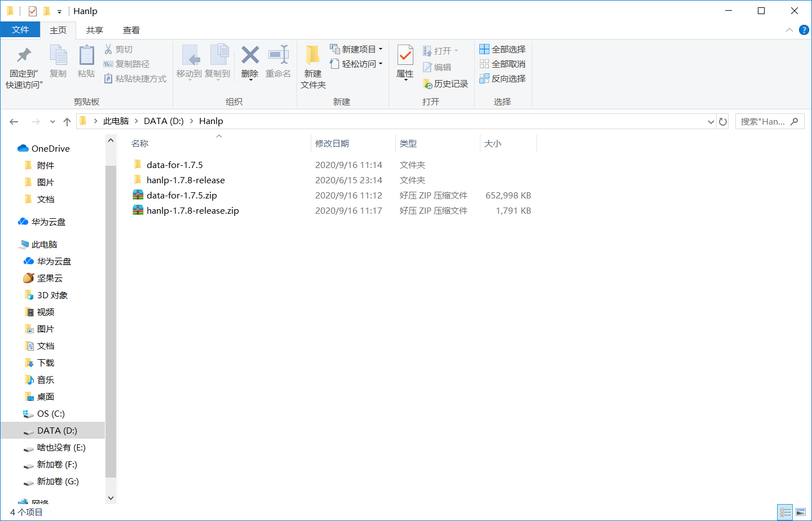This screenshot has height=521, width=812.
Task: Open Customize Quick Access Toolbar dropdown
Action: point(59,11)
